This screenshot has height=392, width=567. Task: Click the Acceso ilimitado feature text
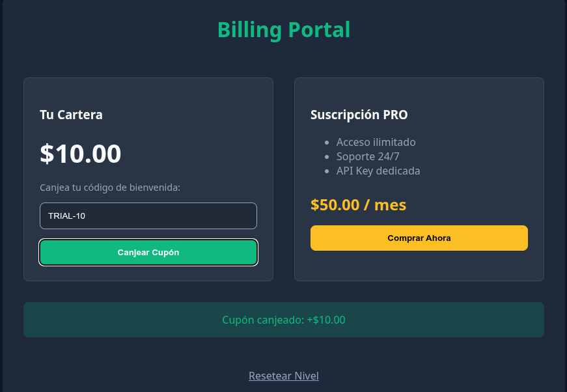[x=376, y=142]
